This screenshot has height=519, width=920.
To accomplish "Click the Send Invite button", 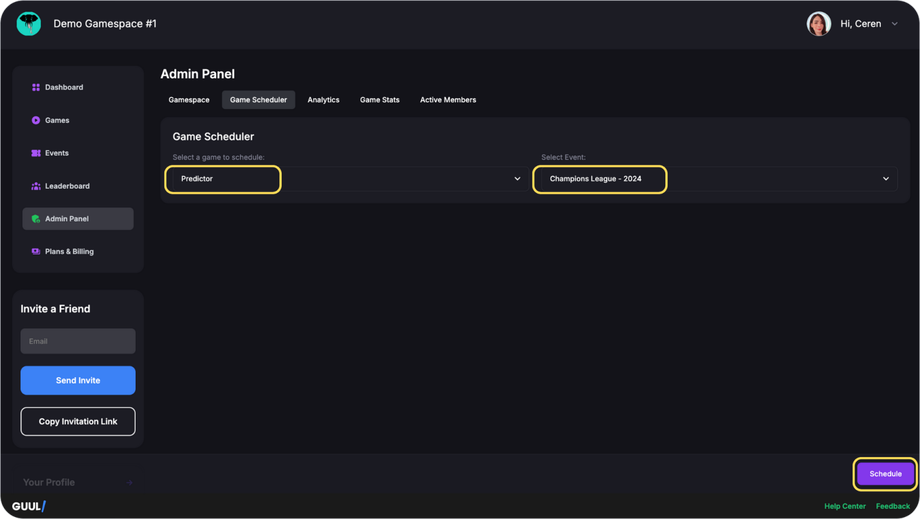I will (x=78, y=380).
